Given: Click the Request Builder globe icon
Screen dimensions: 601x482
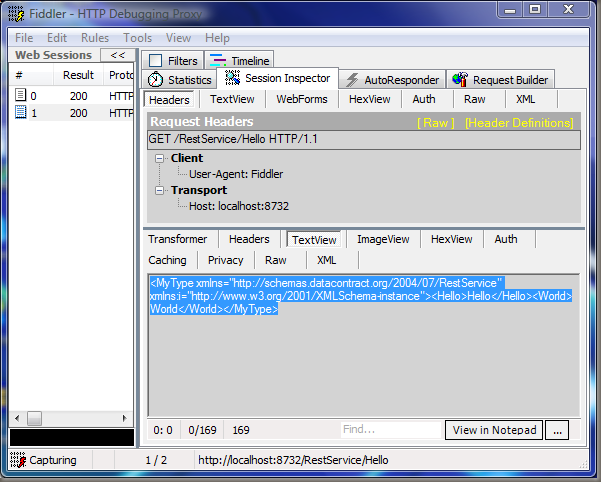Looking at the screenshot, I should coord(460,79).
